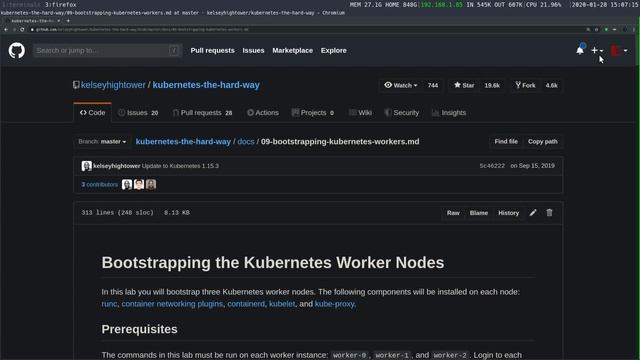The width and height of the screenshot is (640, 360).
Task: Focus the Search or jump to field
Action: 108,51
